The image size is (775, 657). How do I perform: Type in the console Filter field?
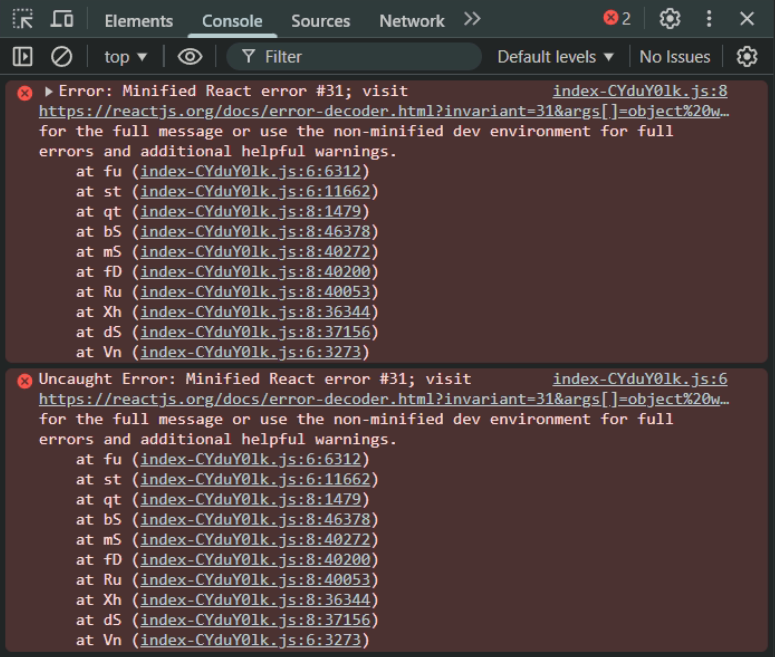tap(360, 57)
